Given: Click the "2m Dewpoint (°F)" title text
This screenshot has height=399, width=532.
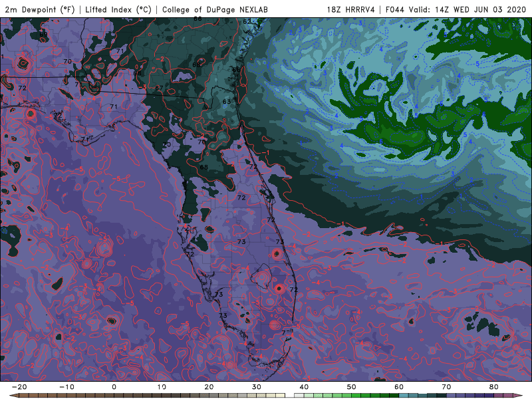Looking at the screenshot, I should click(40, 10).
